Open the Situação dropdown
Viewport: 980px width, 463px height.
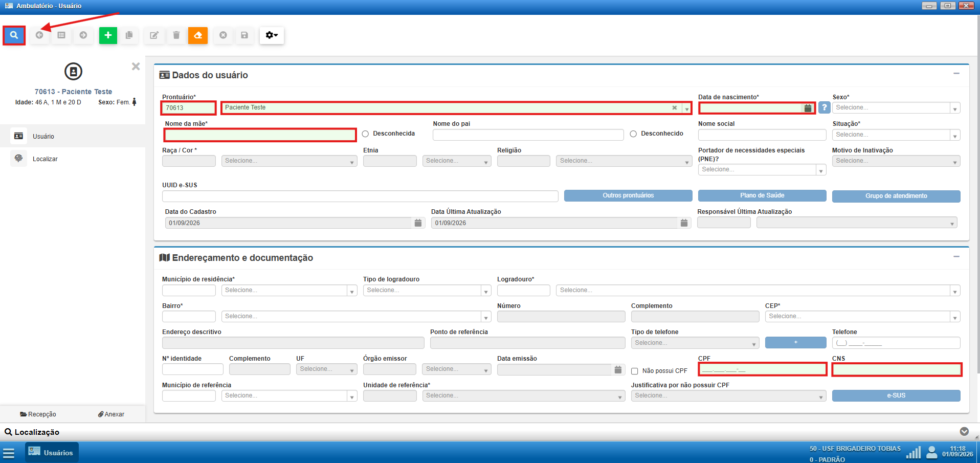click(896, 135)
